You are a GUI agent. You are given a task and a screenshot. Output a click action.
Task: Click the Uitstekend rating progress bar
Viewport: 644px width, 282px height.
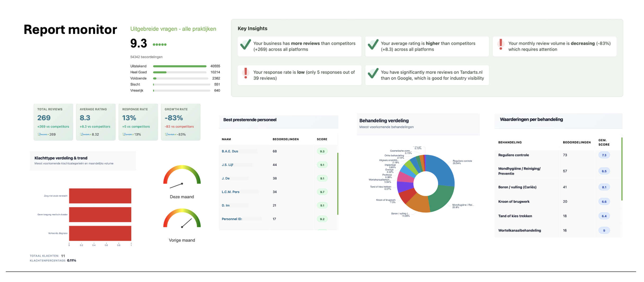180,66
